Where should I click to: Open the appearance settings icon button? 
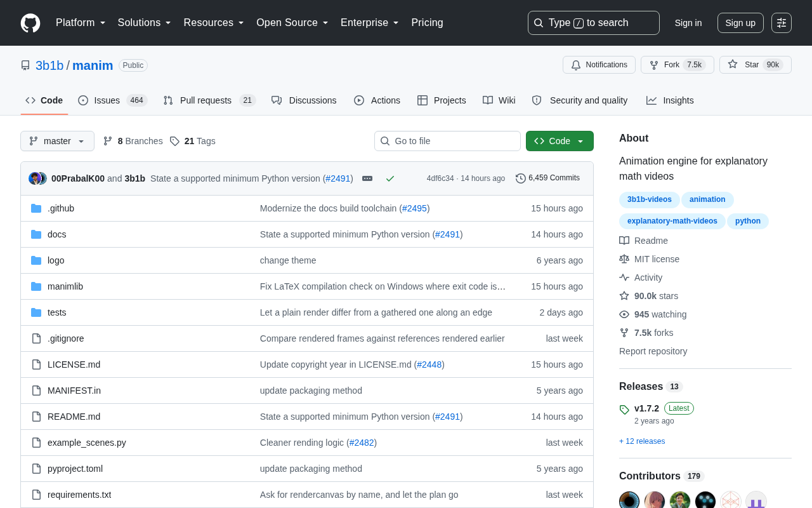[782, 23]
